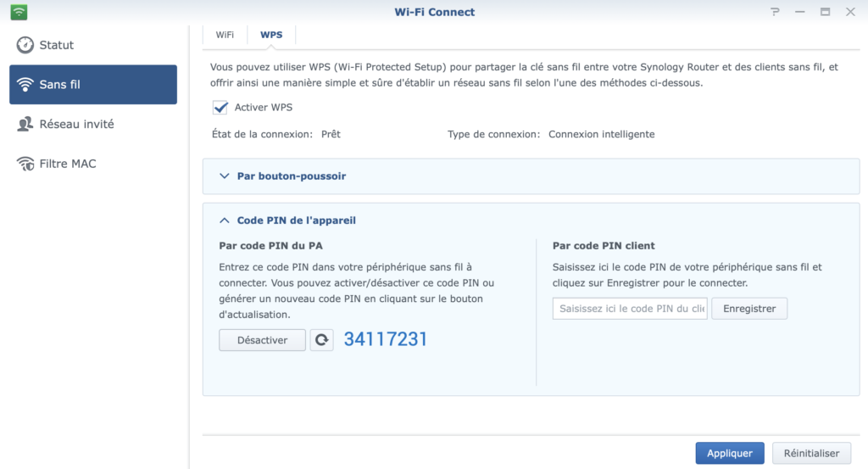Screen dimensions: 868x469
Task: Minimize the Wi-Fi Connect window
Action: pyautogui.click(x=800, y=12)
